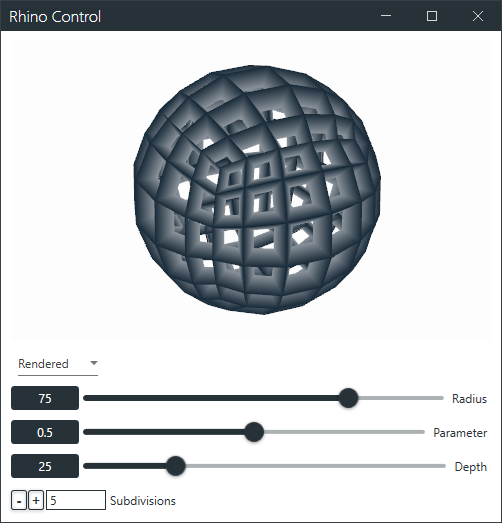
Task: Decrease subdivisions with the minus button
Action: point(19,500)
